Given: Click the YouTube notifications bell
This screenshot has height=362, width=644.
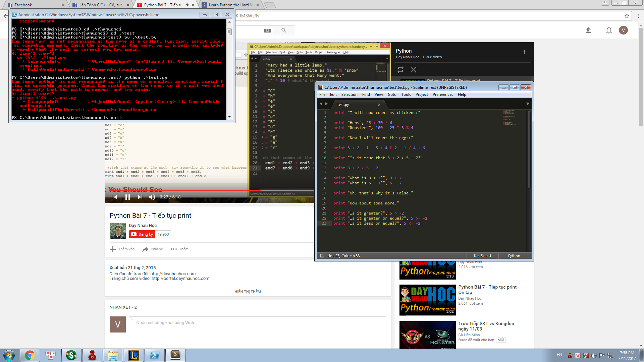Looking at the screenshot, I should [609, 30].
